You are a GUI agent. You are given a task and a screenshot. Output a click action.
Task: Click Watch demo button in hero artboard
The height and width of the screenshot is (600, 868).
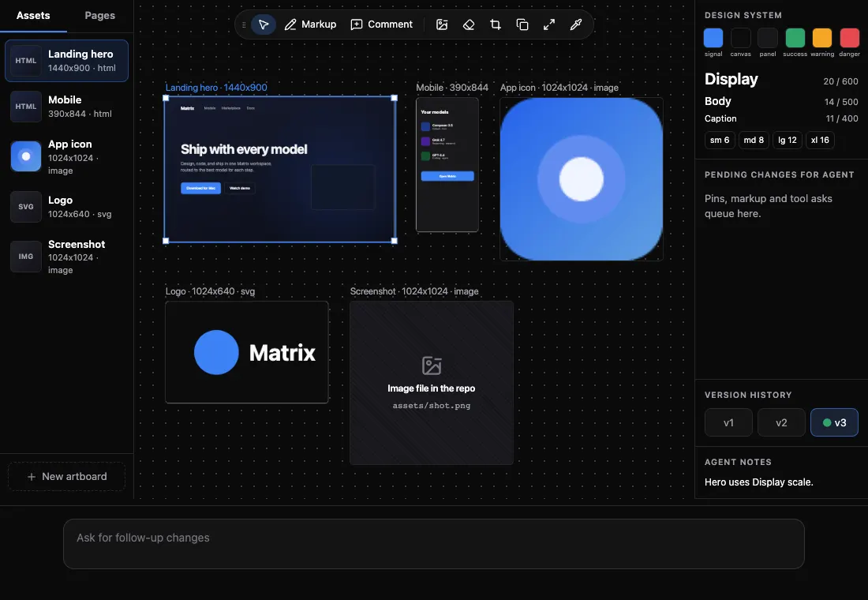[x=240, y=189]
